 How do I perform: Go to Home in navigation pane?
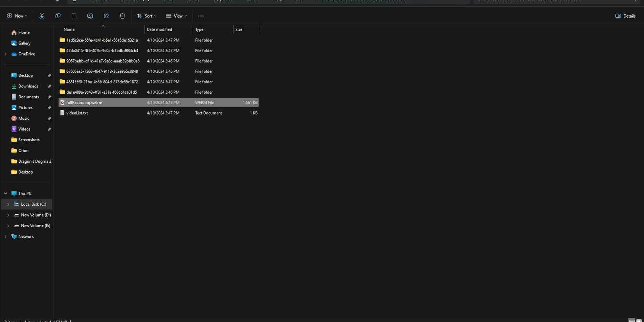tap(24, 32)
